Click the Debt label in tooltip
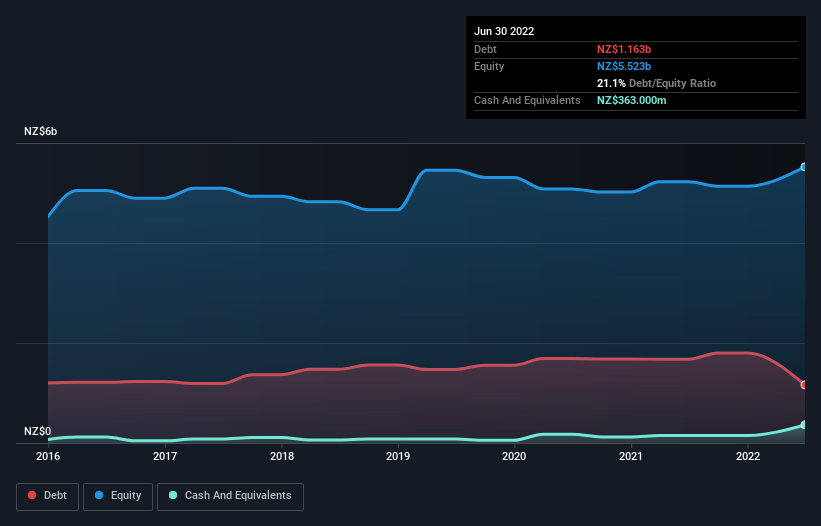Viewport: 821px width, 526px height. pos(485,49)
